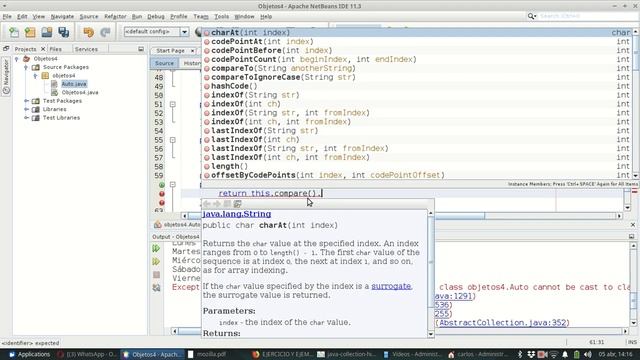640x360 pixels.
Task: Click the Bluetooth icon in system tray
Action: [520, 354]
